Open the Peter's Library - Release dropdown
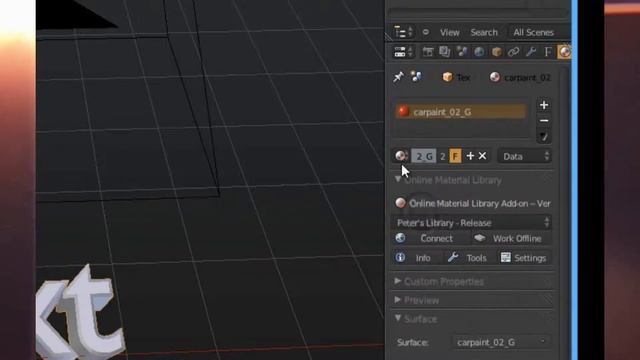 coord(473,223)
